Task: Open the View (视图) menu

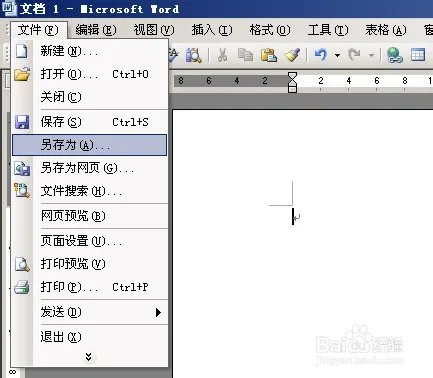Action: pos(154,30)
